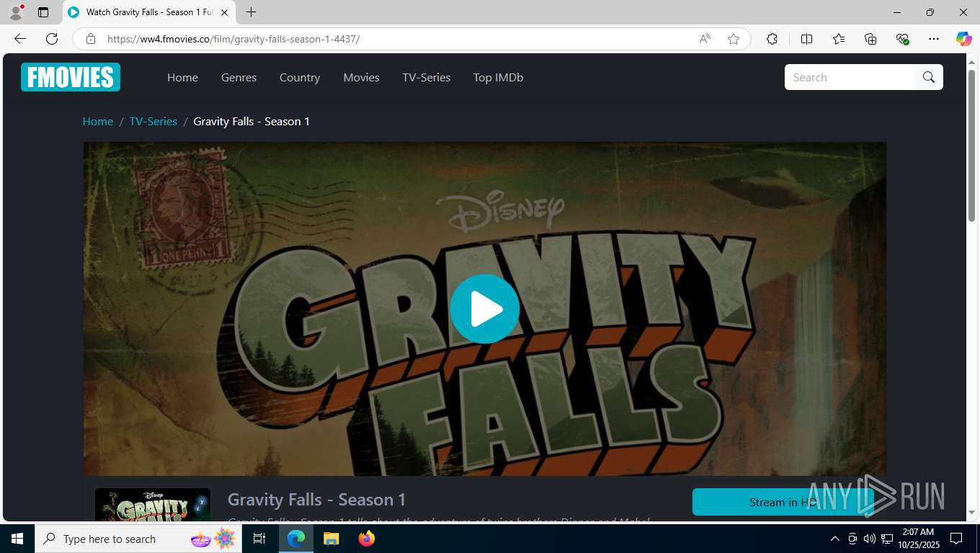Open a new browser tab
This screenshot has height=553, width=980.
pos(251,12)
